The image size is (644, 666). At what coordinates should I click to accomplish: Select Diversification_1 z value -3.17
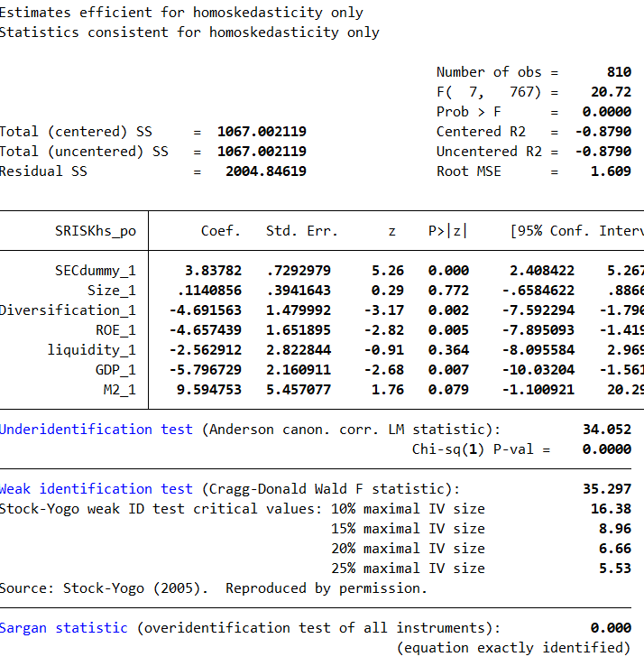pyautogui.click(x=384, y=310)
